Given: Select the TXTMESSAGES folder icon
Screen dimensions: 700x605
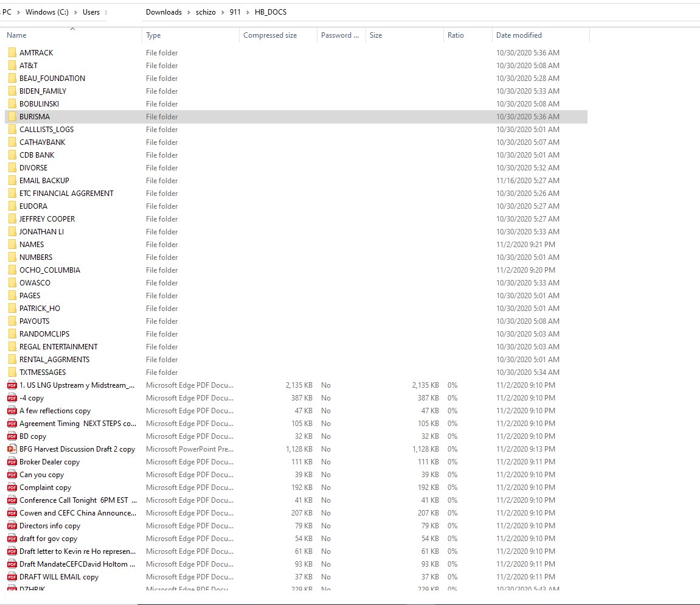Looking at the screenshot, I should pyautogui.click(x=12, y=372).
